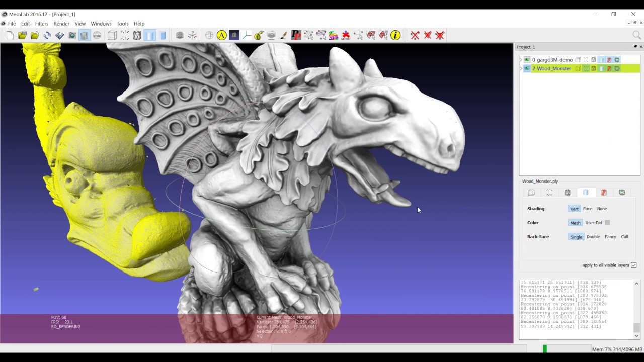The height and width of the screenshot is (362, 644).
Task: Toggle bounding box for gargo3M_demo layer
Action: 578,60
